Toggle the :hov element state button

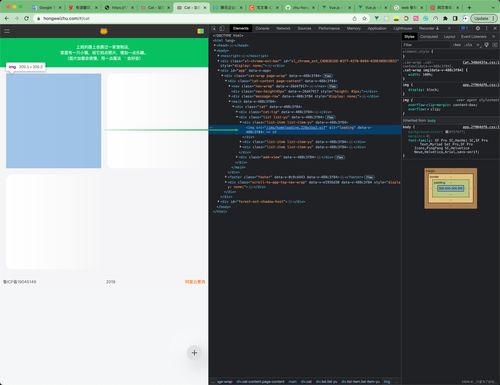pyautogui.click(x=457, y=45)
